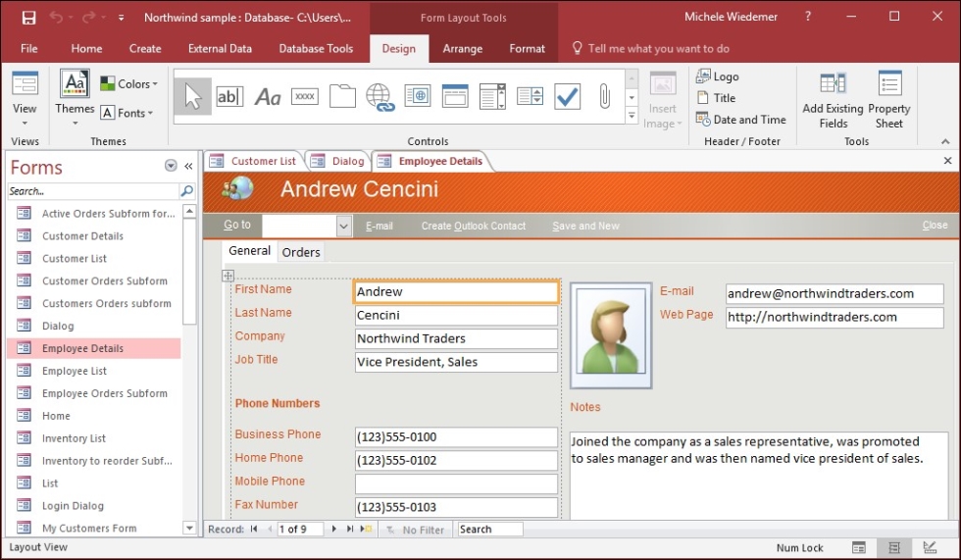Choose the Navigation Control icon
This screenshot has height=560, width=961.
pyautogui.click(x=455, y=97)
